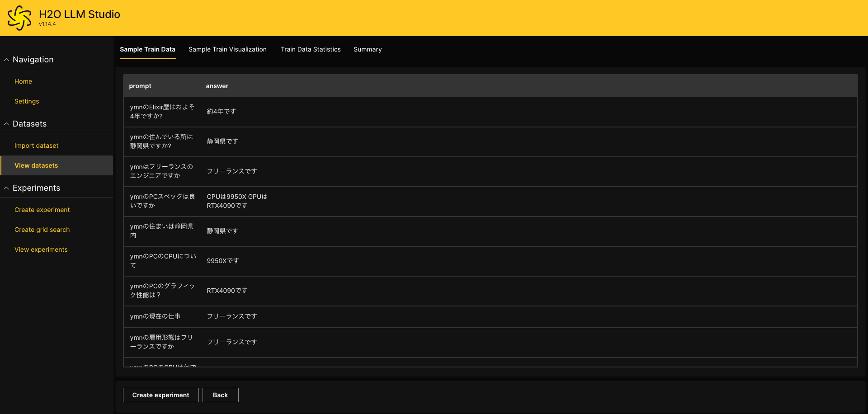The height and width of the screenshot is (414, 868).
Task: Select the prompt 'ymnのPCのグラフィック性能は？'
Action: coord(162,291)
